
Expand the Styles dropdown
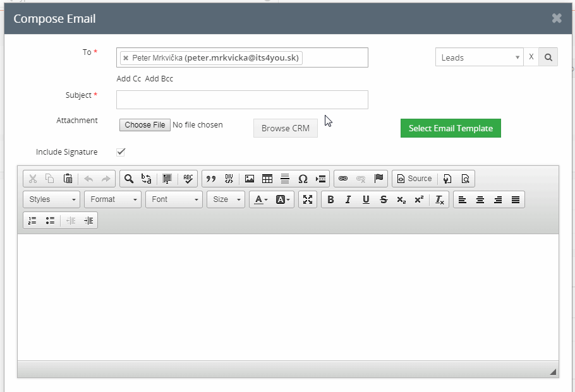pos(51,199)
